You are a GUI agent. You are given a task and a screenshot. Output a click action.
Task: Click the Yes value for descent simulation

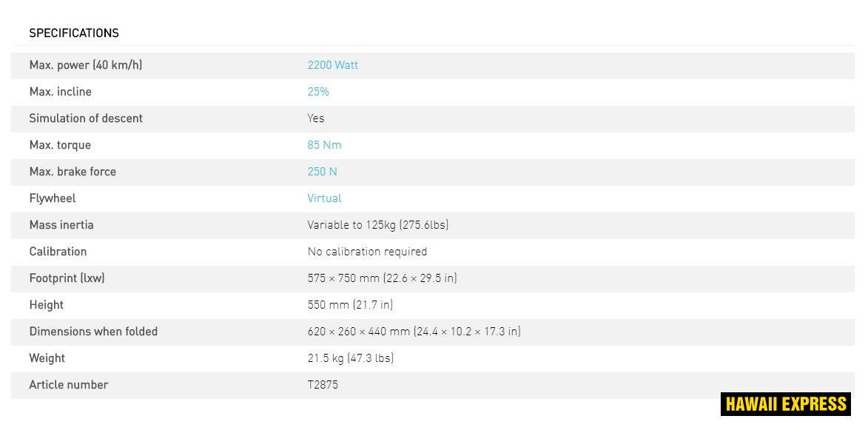316,118
